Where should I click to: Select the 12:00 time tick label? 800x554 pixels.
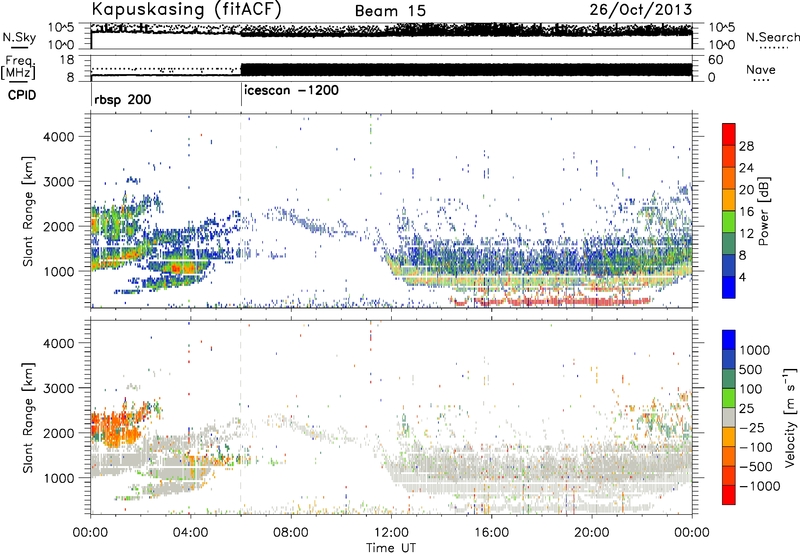point(391,533)
